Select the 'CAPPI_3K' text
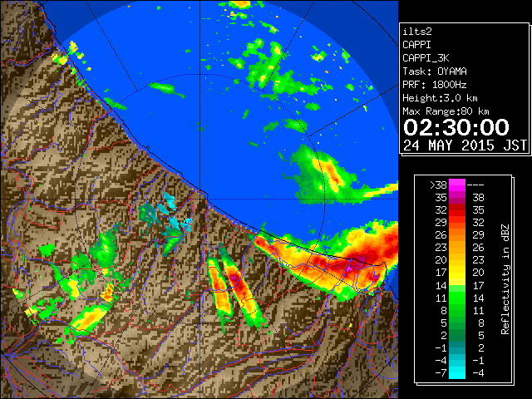 click(426, 58)
